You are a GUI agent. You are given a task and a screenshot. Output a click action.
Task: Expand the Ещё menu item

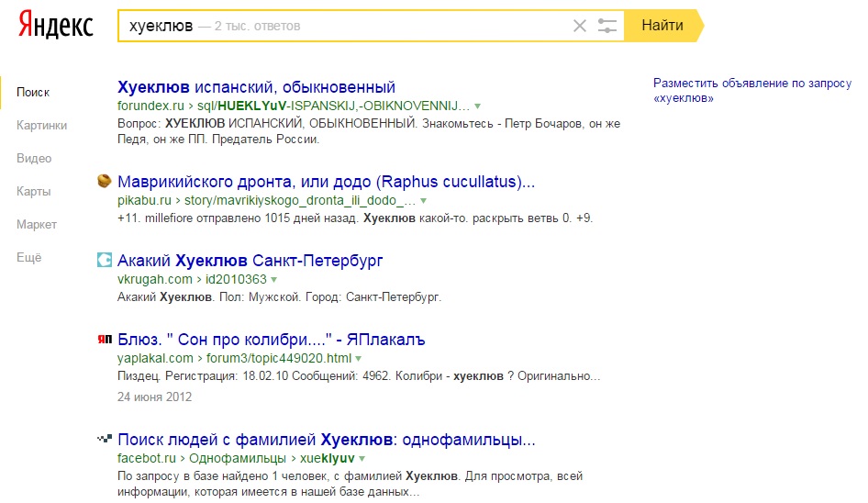click(x=28, y=258)
